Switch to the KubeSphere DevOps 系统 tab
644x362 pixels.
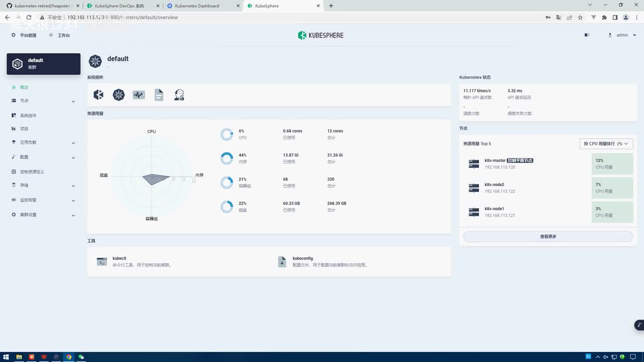pyautogui.click(x=122, y=6)
